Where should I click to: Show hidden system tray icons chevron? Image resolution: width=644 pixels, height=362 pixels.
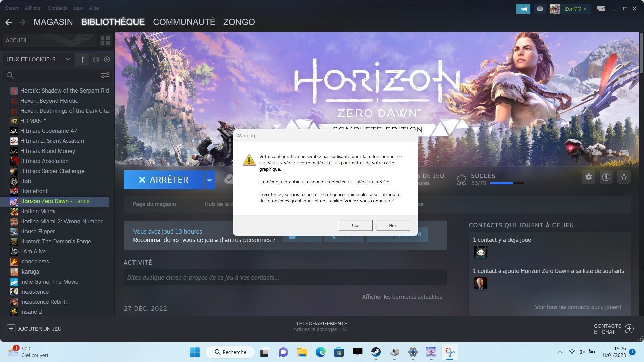pos(560,352)
